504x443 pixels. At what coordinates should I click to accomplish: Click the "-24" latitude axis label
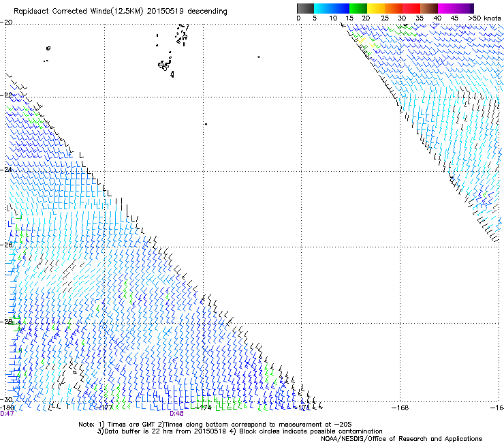(x=6, y=170)
